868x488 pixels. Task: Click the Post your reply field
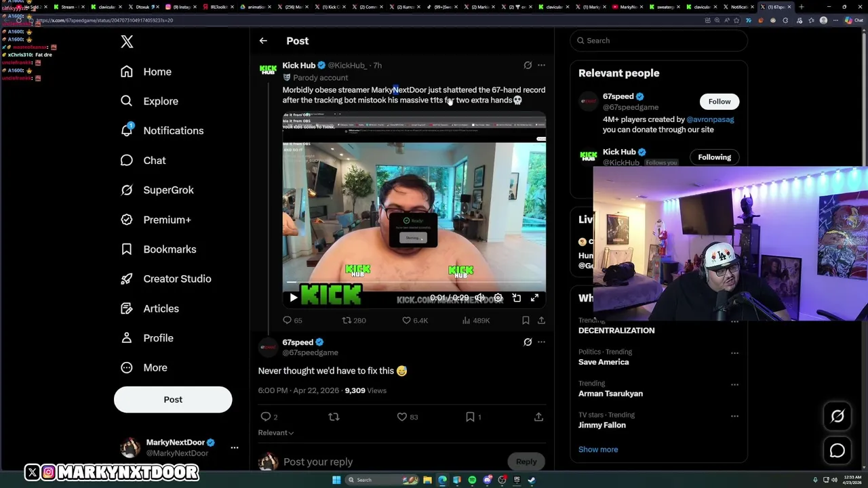coord(393,462)
